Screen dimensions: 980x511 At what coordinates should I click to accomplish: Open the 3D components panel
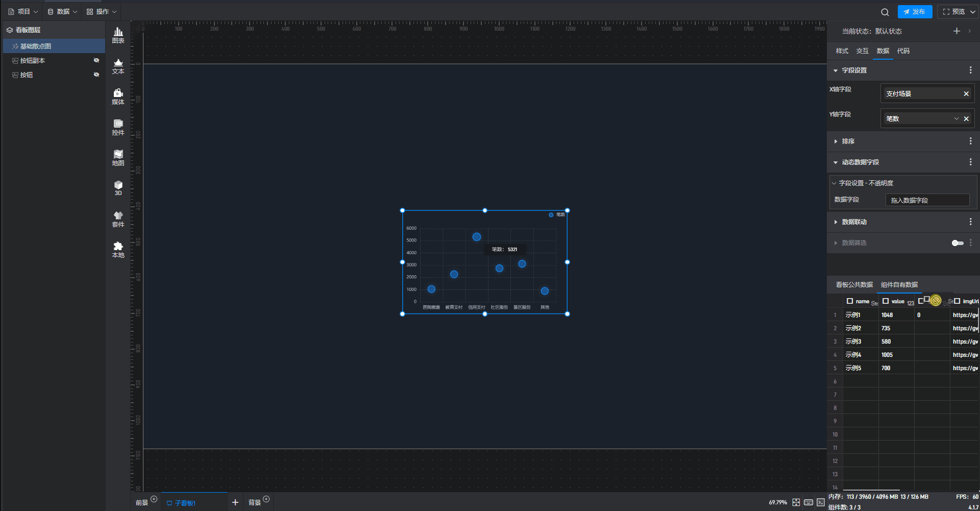click(118, 188)
